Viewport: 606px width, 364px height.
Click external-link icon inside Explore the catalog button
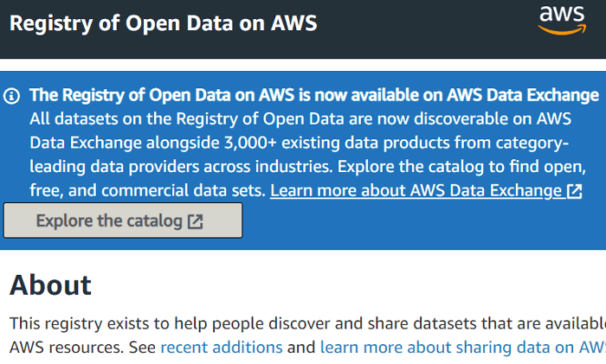pos(195,221)
